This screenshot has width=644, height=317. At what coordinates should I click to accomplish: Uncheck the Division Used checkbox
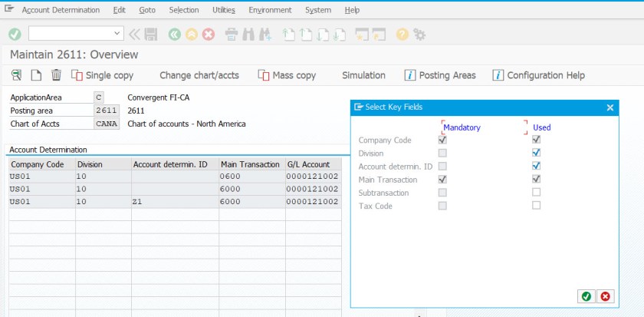(537, 153)
